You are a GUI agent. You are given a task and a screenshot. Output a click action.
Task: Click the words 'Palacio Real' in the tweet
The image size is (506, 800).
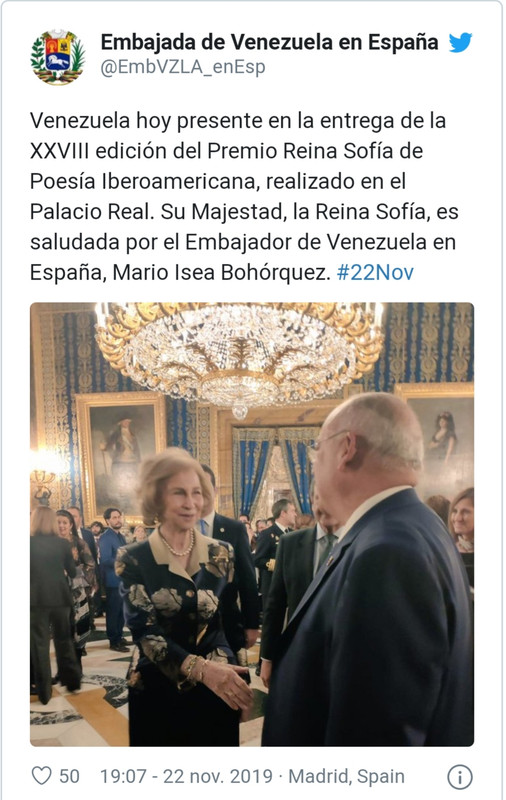91,211
